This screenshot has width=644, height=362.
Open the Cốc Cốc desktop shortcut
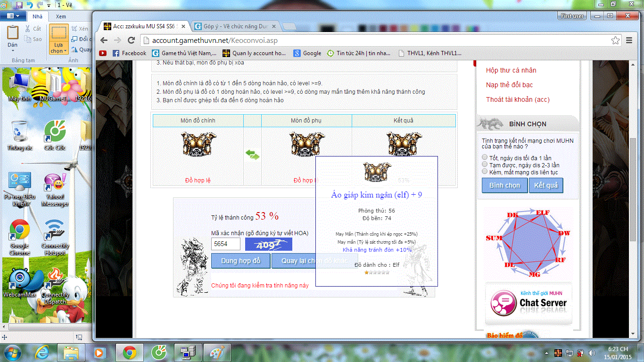(x=55, y=135)
